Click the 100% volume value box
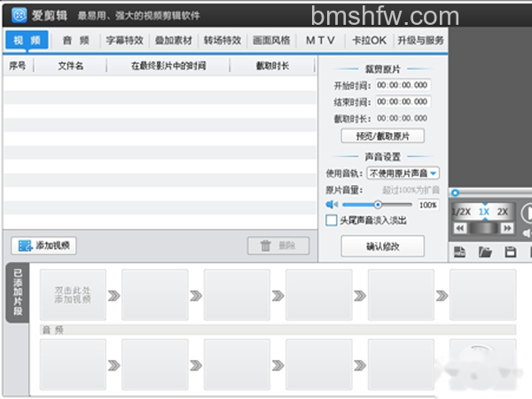This screenshot has height=399, width=532. 428,205
